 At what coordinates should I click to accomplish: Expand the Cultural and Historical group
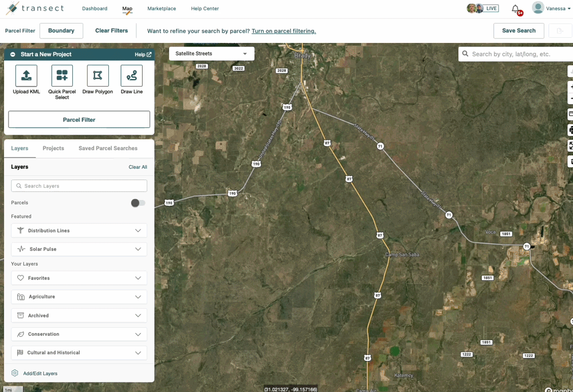138,352
